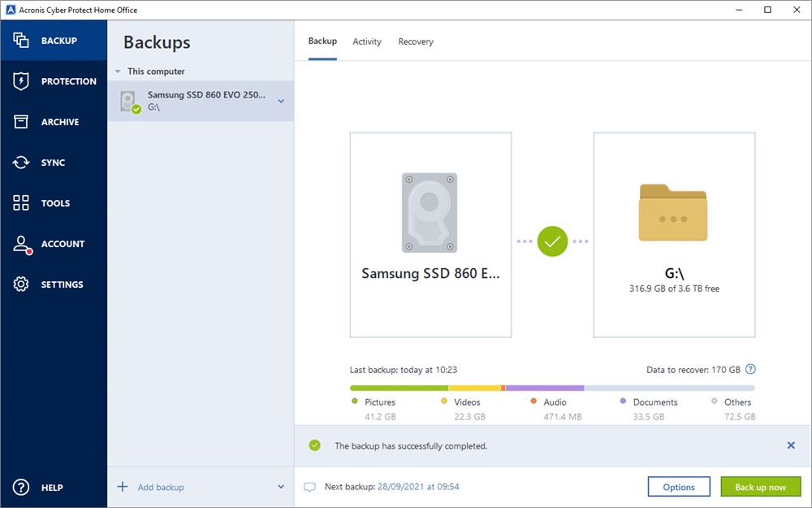Select the Samsung SSD source disk card
Viewport: 812px width, 508px height.
point(430,235)
